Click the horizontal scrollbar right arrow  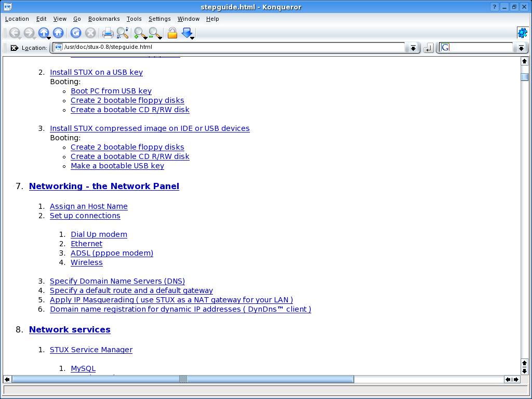[516, 379]
